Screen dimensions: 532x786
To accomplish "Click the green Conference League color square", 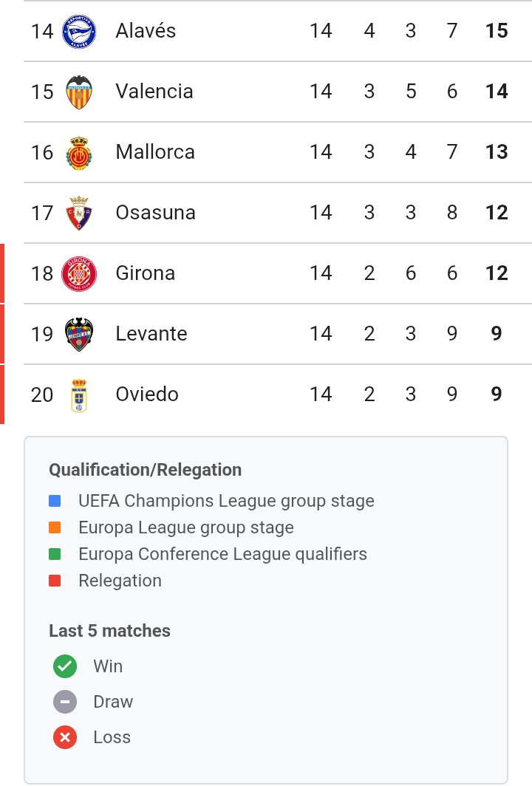I will (x=55, y=554).
